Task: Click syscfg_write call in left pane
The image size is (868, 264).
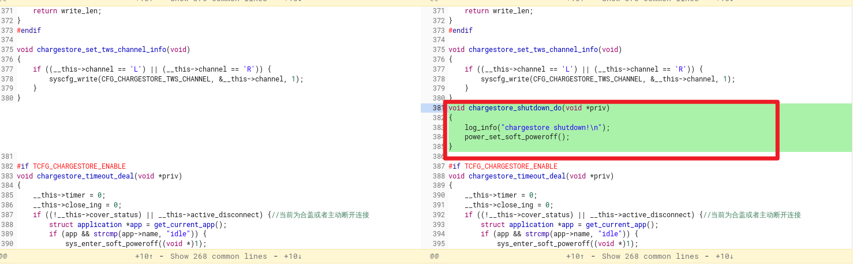Action: [176, 79]
